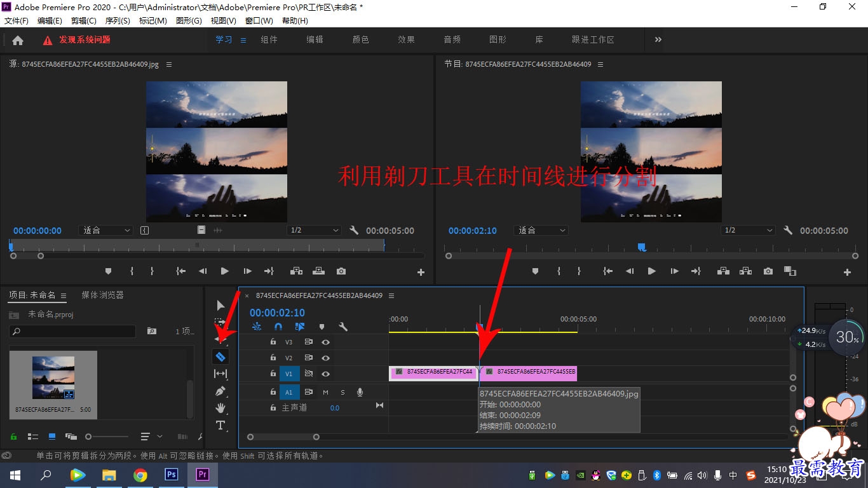This screenshot has height=488, width=868.
Task: Switch project panel to list view
Action: [33, 437]
